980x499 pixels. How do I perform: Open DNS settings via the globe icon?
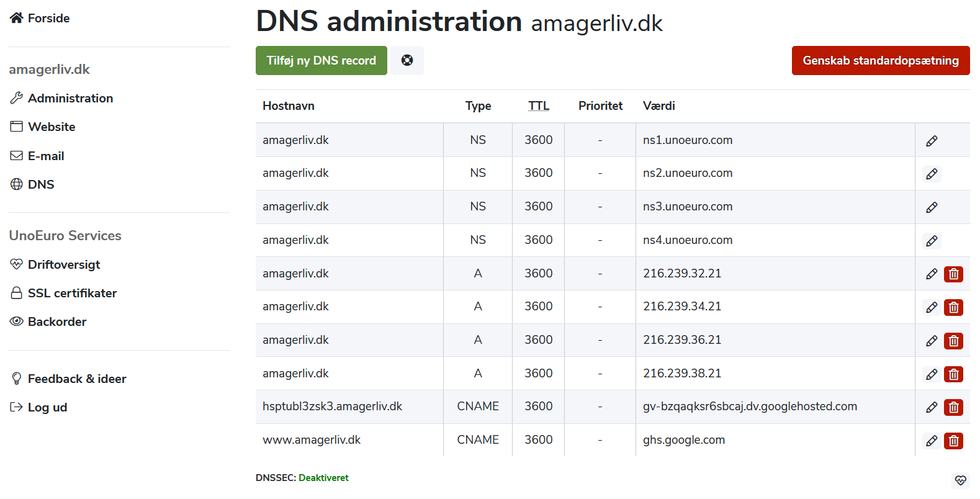[16, 184]
